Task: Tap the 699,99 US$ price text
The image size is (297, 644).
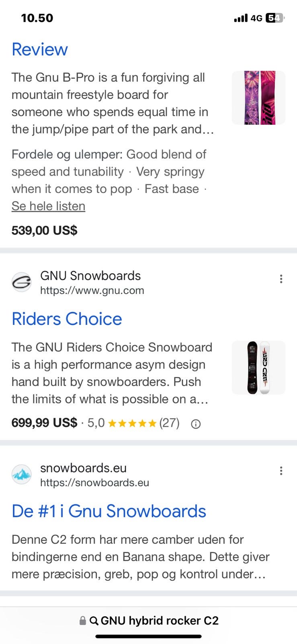Action: (44, 423)
